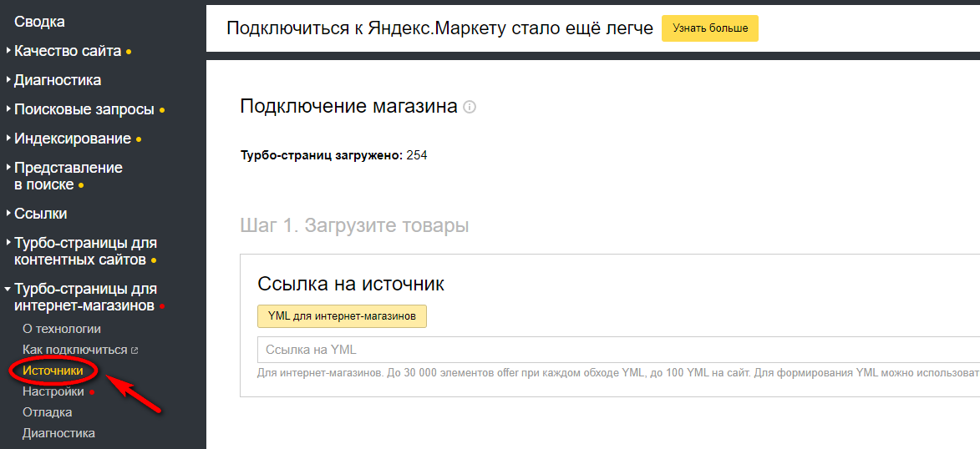Open Диагностика under the online stores section
This screenshot has width=980, height=449.
pos(58,433)
